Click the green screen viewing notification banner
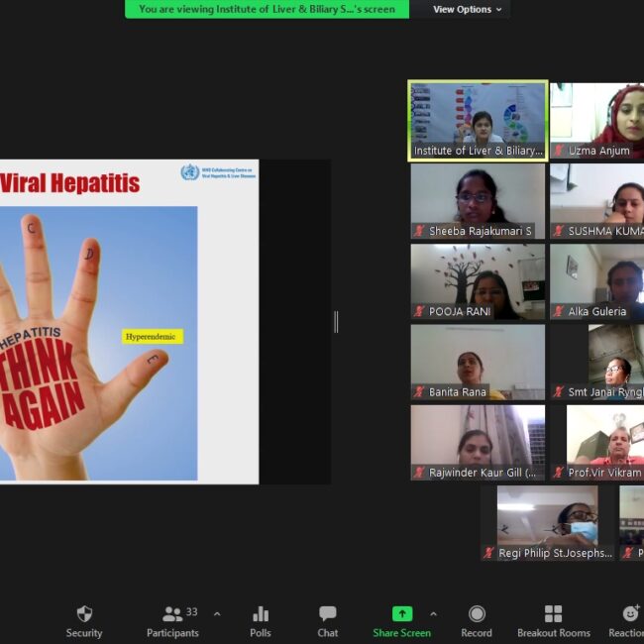The height and width of the screenshot is (644, 644). pyautogui.click(x=267, y=9)
